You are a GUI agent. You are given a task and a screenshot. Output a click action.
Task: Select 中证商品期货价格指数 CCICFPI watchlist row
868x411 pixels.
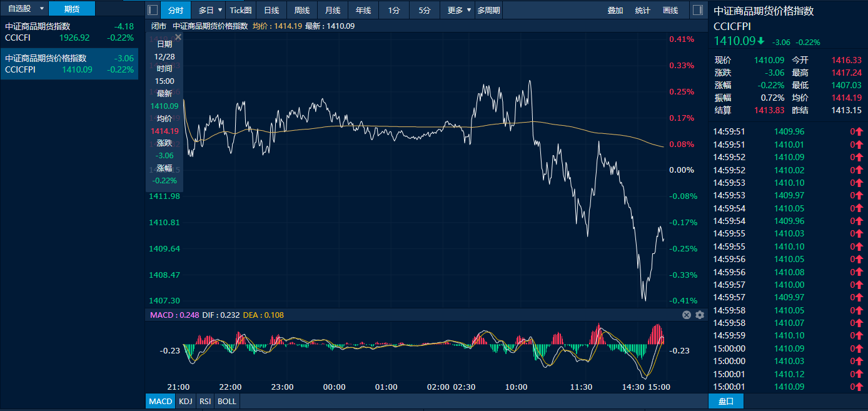69,64
